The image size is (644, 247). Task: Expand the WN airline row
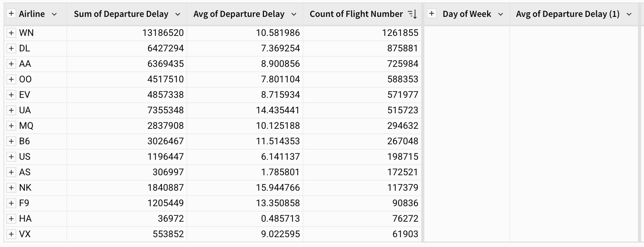tap(11, 33)
